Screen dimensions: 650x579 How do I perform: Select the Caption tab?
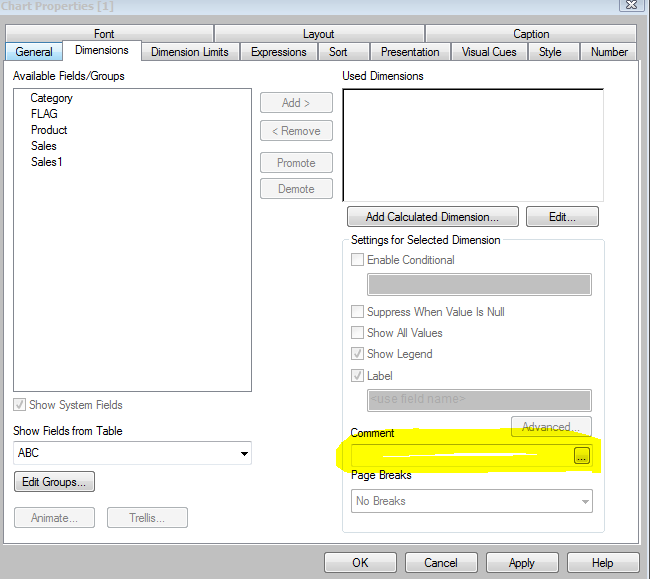point(531,34)
